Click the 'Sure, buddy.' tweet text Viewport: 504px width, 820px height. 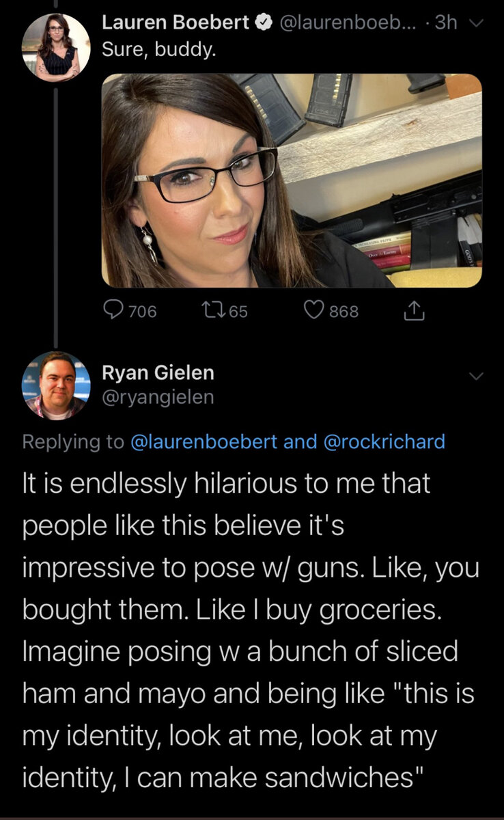pos(158,50)
